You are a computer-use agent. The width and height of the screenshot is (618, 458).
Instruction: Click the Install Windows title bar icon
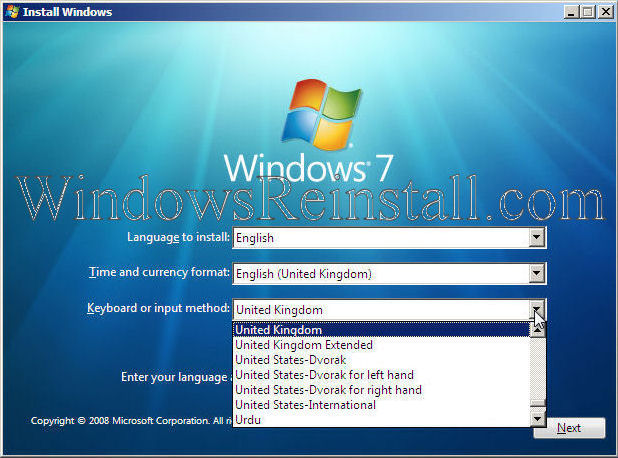coord(11,12)
